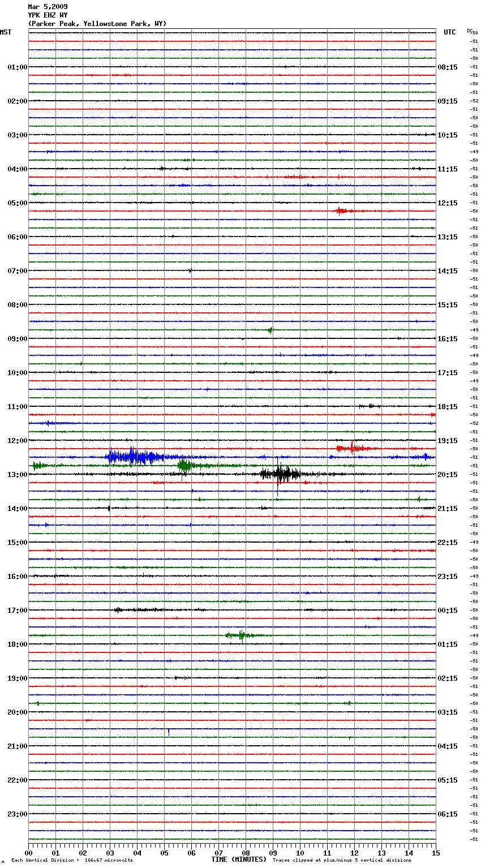Click the MST time label "14:00"
Image resolution: width=481 pixels, height=868 pixels.
point(18,509)
